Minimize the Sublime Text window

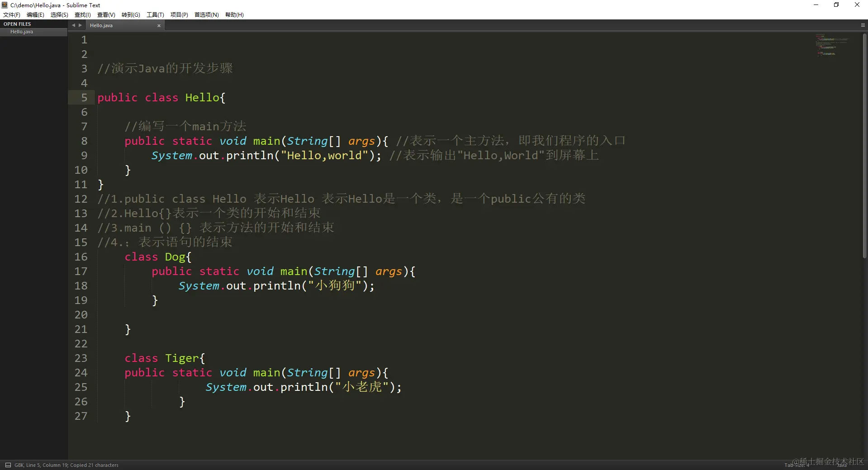tap(816, 5)
